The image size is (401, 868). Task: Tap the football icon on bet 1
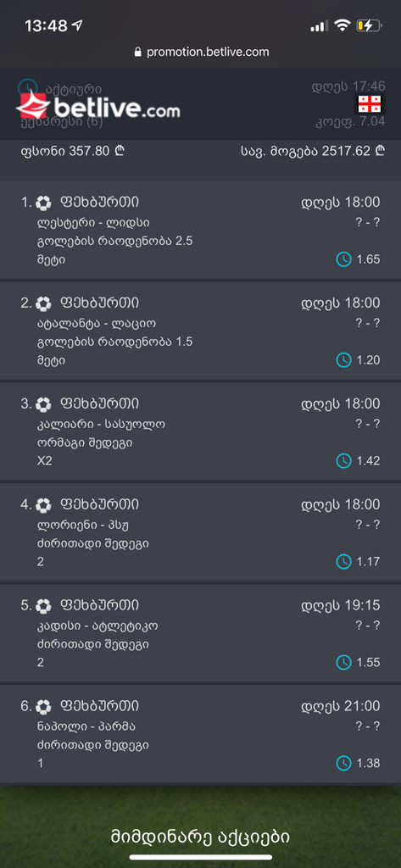point(43,203)
